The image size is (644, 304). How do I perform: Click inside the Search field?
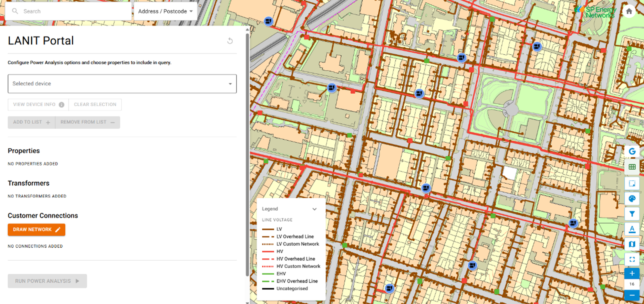[x=70, y=11]
